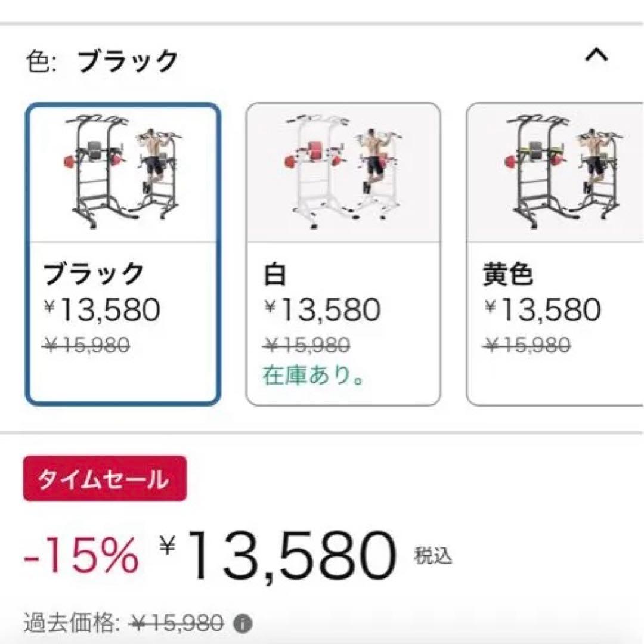Click ¥13,580 price in the ブラック card
644x644 pixels.
point(102,310)
